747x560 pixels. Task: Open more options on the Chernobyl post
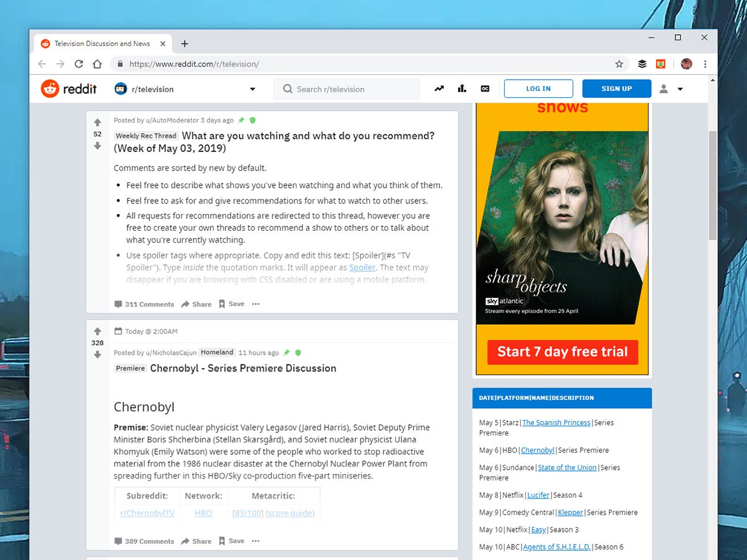pos(255,541)
